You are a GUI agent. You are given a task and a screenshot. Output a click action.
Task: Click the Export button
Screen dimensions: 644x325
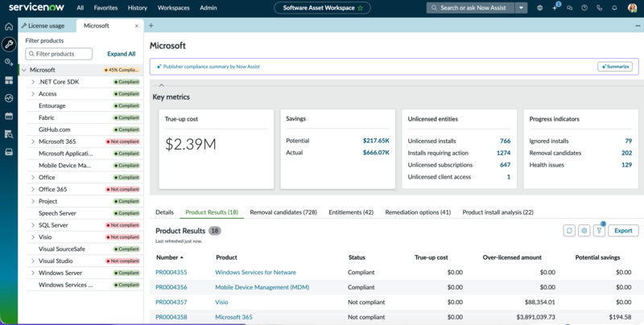623,231
